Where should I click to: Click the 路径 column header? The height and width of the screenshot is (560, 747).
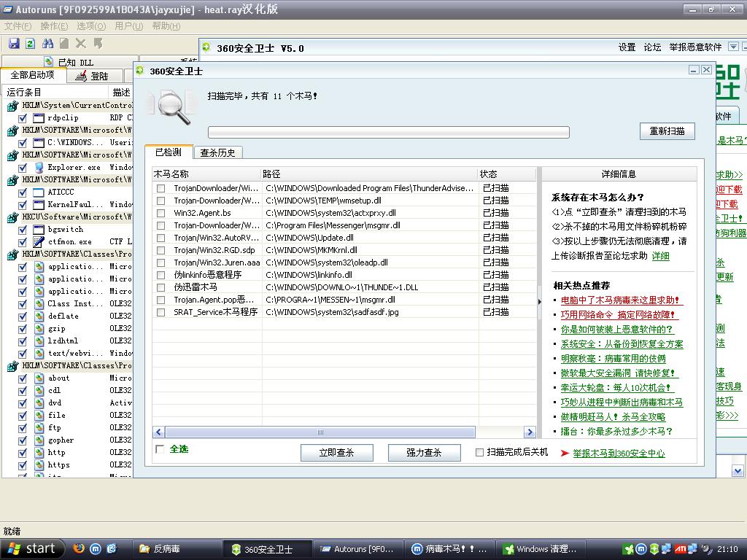point(370,174)
